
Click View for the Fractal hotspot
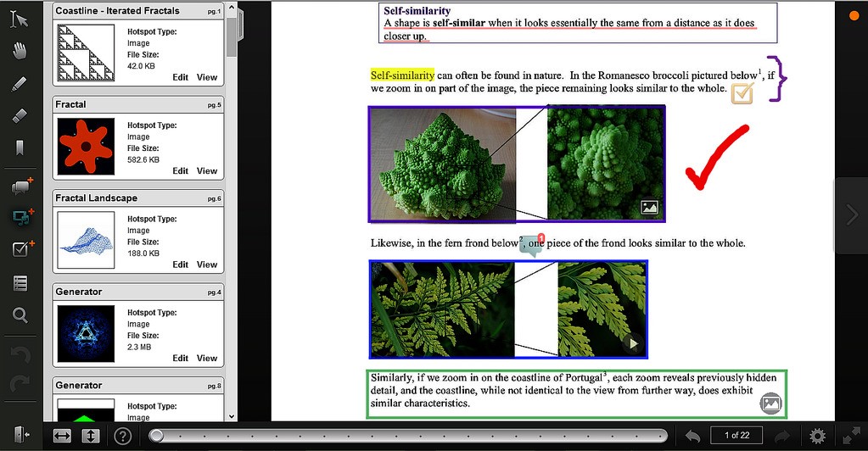pos(207,171)
